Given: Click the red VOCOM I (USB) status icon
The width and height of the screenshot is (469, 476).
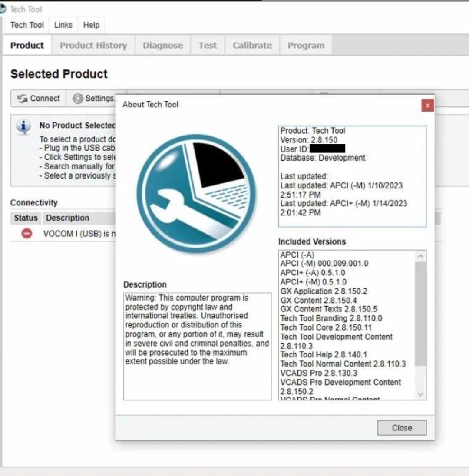Looking at the screenshot, I should click(26, 233).
